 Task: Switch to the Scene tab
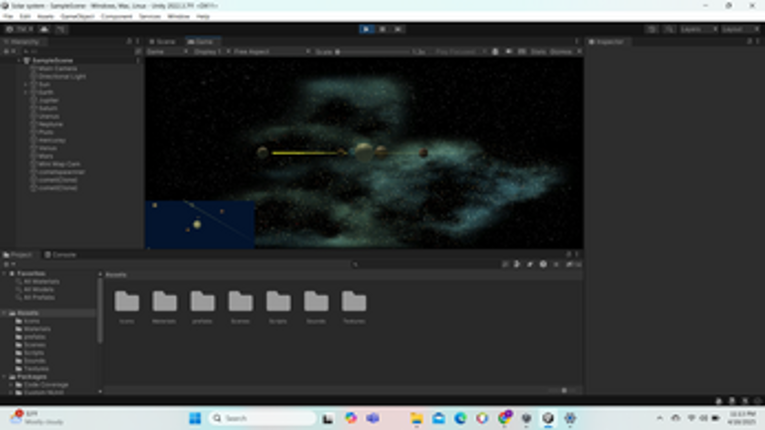[x=162, y=42]
